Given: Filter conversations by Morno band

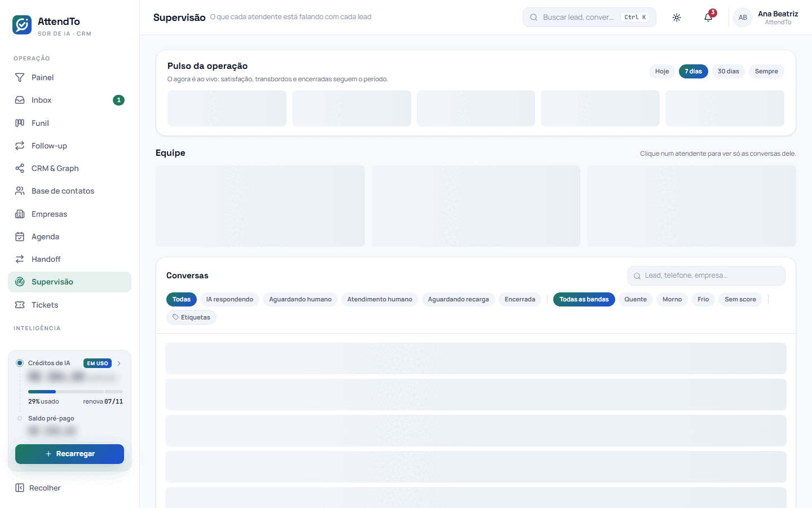Looking at the screenshot, I should (x=672, y=299).
